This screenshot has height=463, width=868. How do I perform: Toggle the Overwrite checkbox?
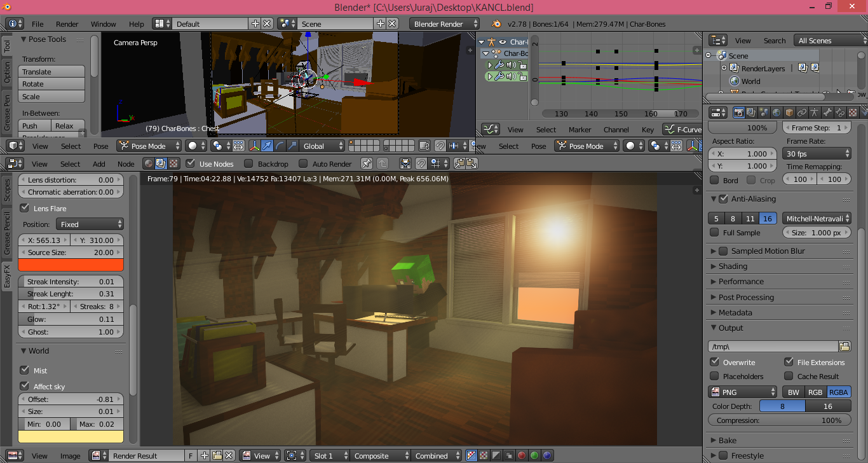pos(714,362)
